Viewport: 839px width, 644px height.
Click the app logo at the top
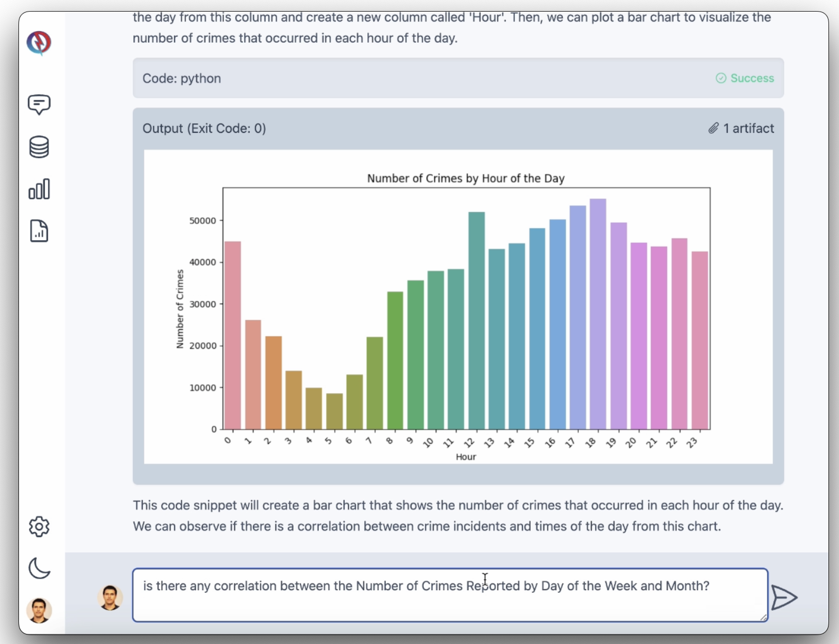coord(39,43)
